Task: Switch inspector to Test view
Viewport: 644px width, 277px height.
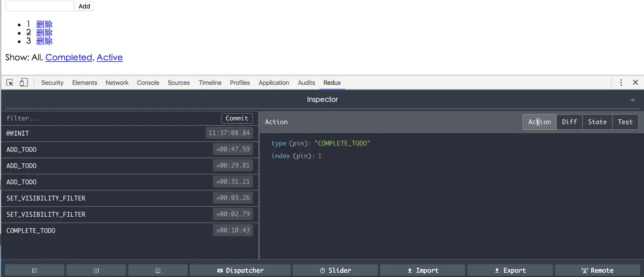Action: coord(625,122)
